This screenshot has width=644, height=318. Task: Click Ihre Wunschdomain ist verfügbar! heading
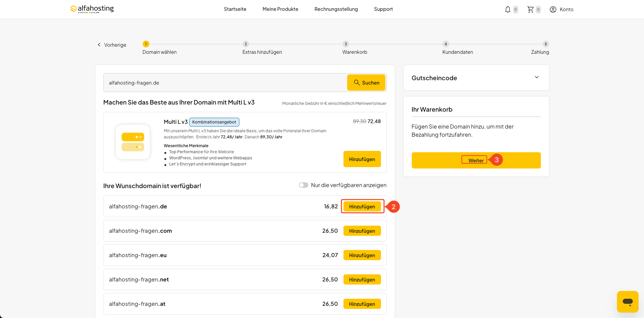152,186
